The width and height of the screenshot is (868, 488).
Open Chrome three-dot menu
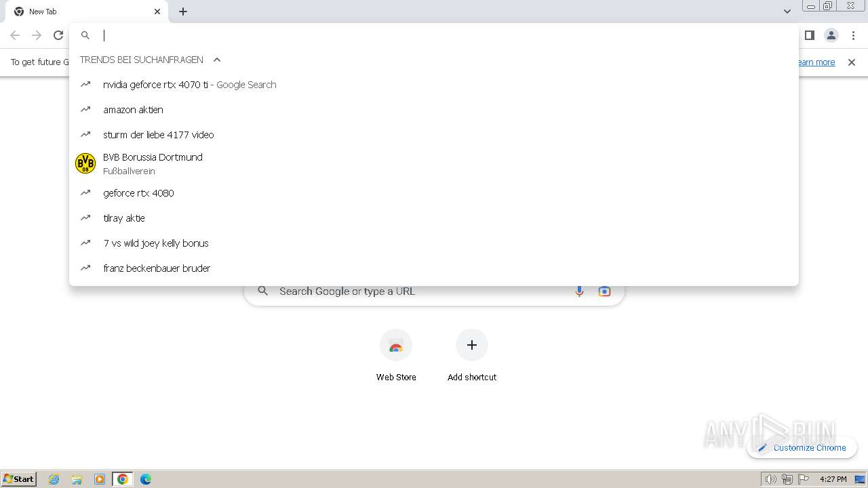pyautogui.click(x=854, y=35)
